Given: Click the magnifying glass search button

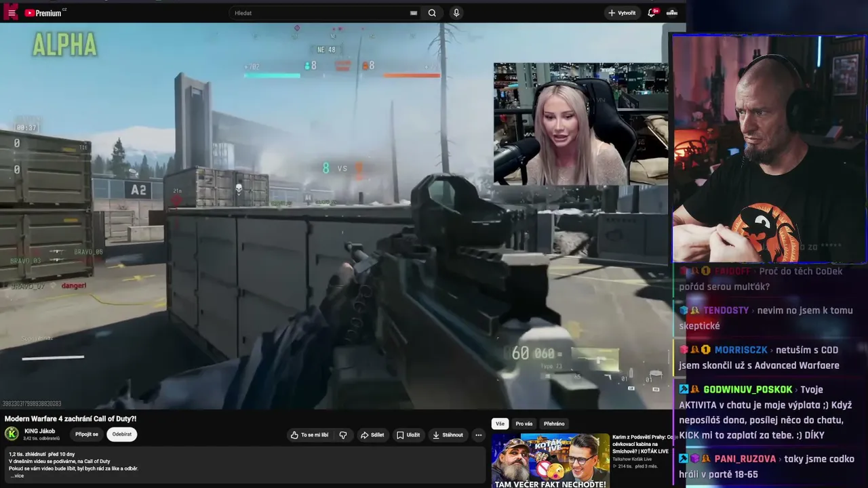Looking at the screenshot, I should (432, 13).
